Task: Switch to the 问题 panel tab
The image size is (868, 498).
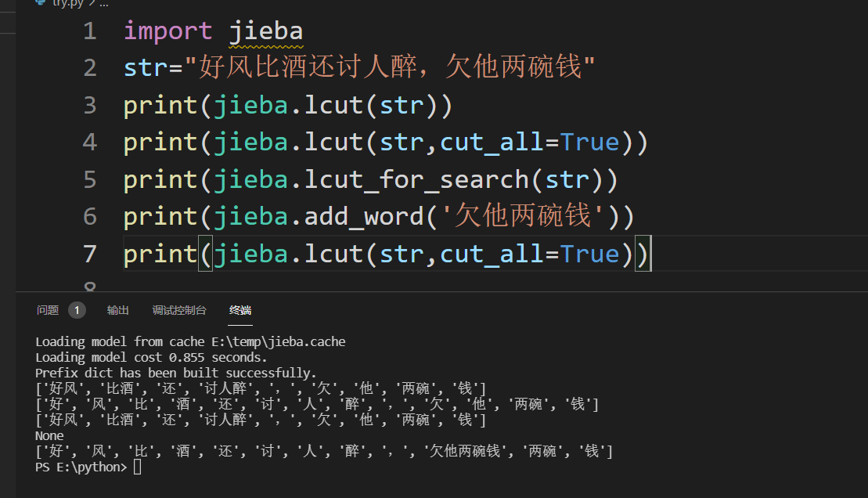Action: (48, 310)
